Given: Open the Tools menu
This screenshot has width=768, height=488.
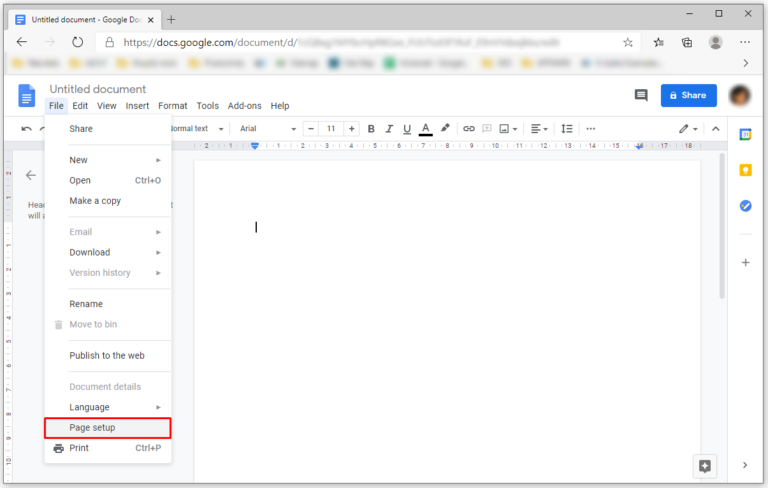Looking at the screenshot, I should [x=208, y=106].
